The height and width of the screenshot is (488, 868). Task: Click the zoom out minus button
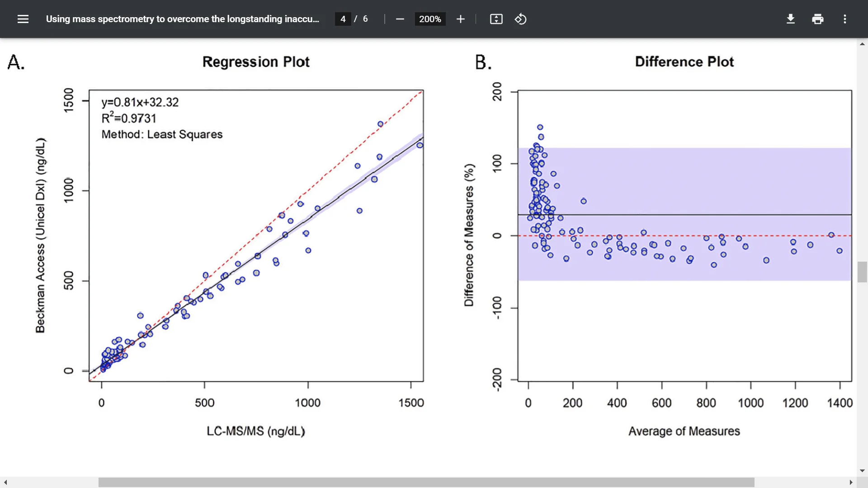(x=400, y=19)
